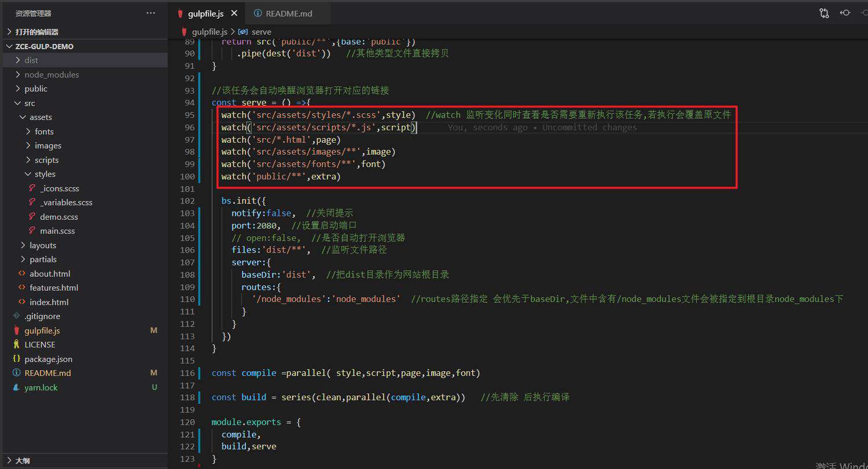Viewport: 868px width, 469px height.
Task: Click the watch 'src/*.html' page line
Action: coord(281,140)
